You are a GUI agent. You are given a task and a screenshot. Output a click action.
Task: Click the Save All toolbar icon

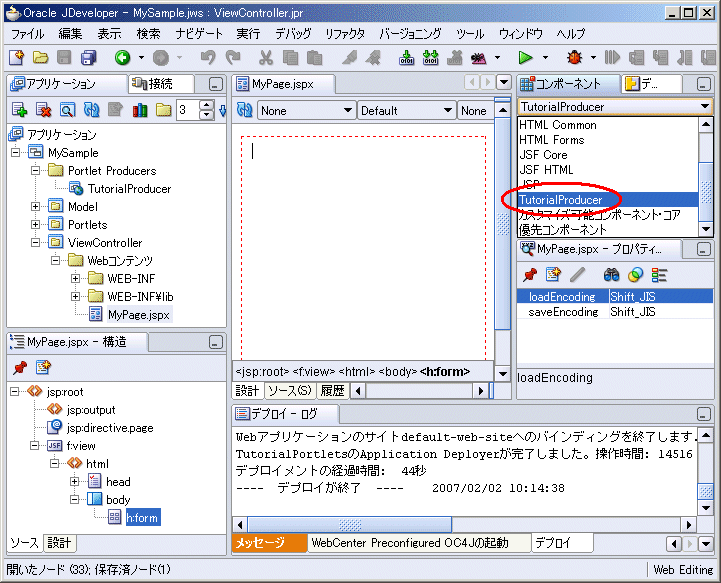pos(88,57)
